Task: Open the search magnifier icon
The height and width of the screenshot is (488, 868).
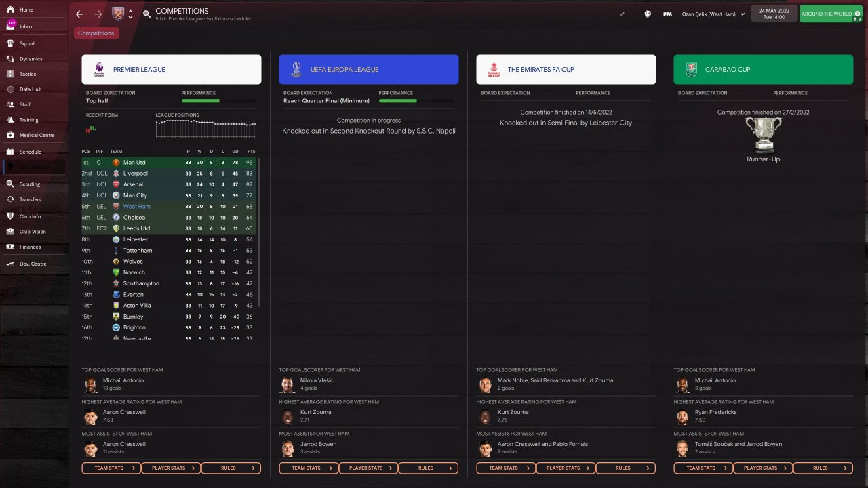Action: [x=147, y=14]
